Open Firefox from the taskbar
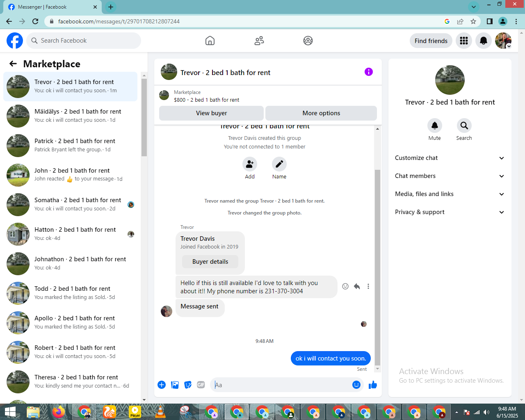 tap(59, 412)
